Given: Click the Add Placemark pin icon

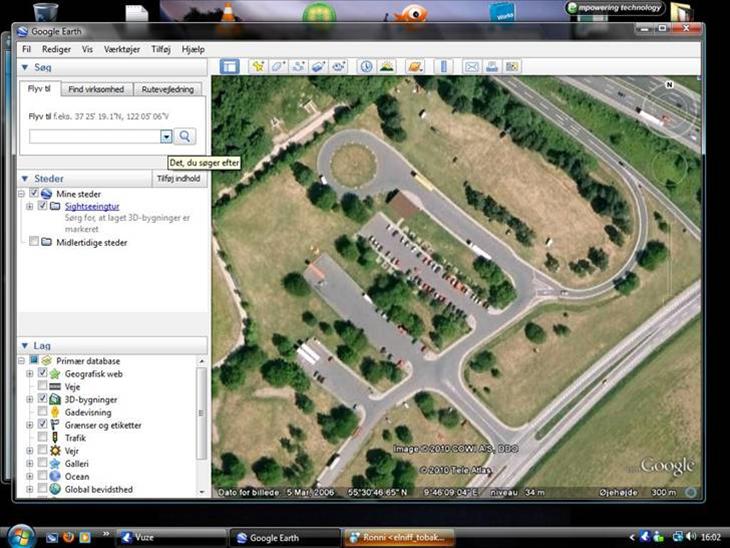Looking at the screenshot, I should tap(258, 66).
